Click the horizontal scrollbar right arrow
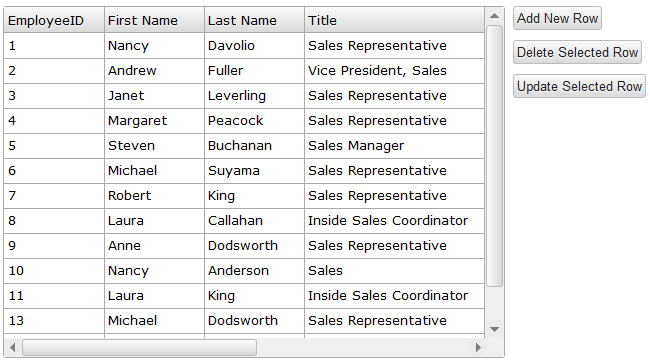Image resolution: width=650 pixels, height=363 pixels. [478, 348]
